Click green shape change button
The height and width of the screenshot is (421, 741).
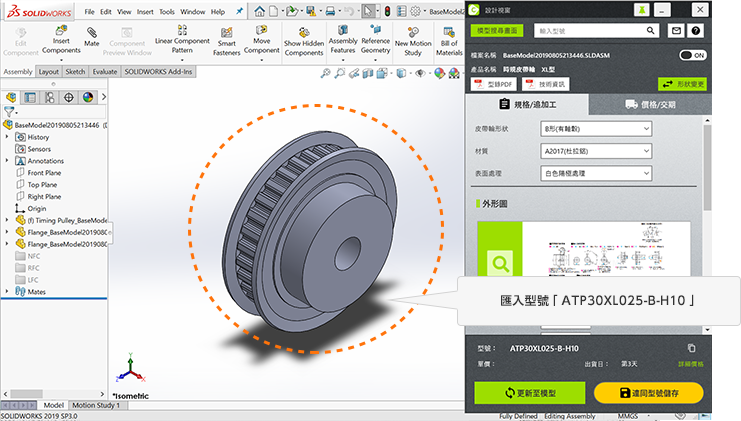coord(682,84)
